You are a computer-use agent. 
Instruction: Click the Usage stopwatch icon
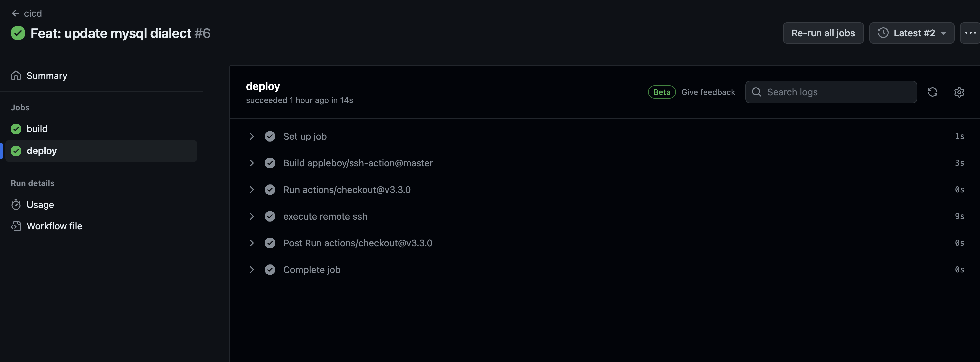tap(16, 205)
